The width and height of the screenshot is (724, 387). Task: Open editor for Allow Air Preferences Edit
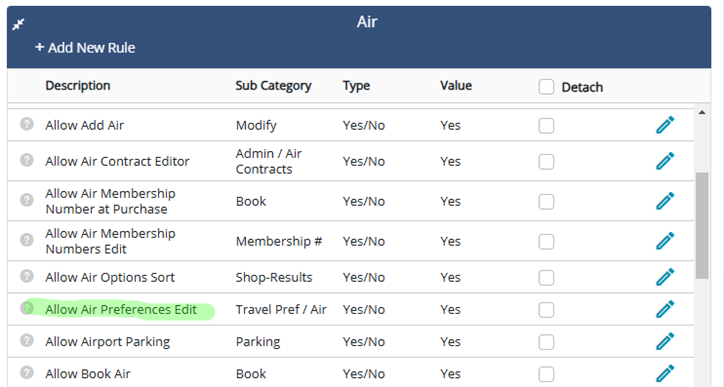pos(665,309)
